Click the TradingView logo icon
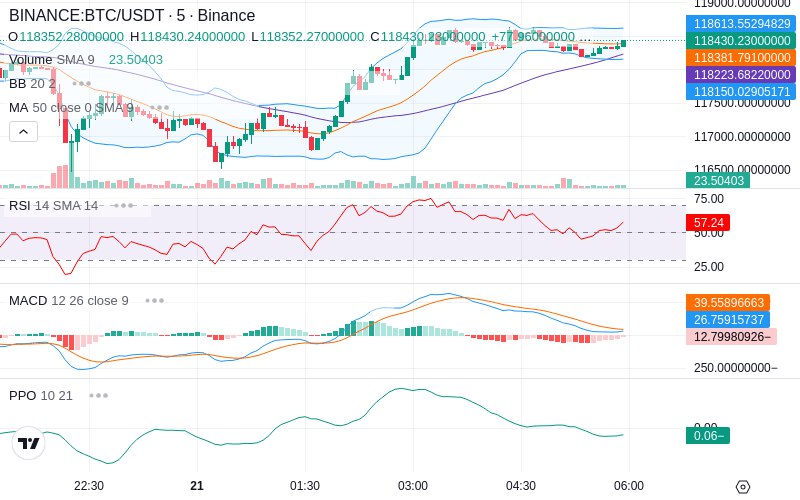 pos(29,443)
